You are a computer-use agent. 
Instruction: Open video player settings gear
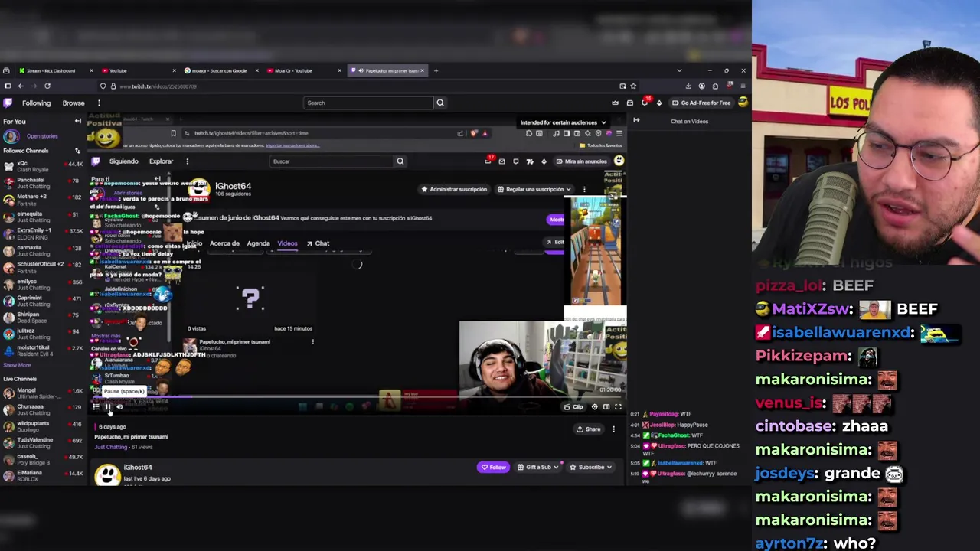(x=594, y=407)
